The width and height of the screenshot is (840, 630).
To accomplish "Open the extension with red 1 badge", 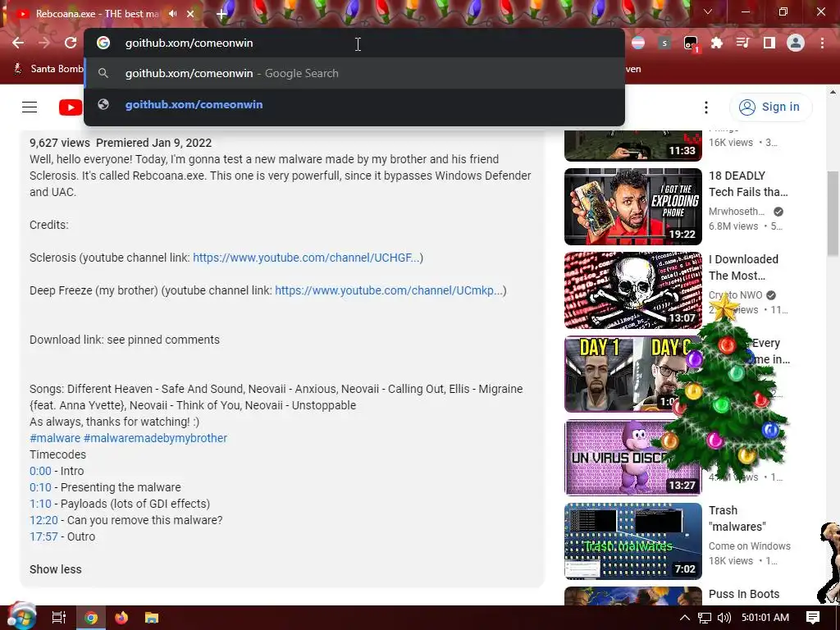I will pos(691,44).
